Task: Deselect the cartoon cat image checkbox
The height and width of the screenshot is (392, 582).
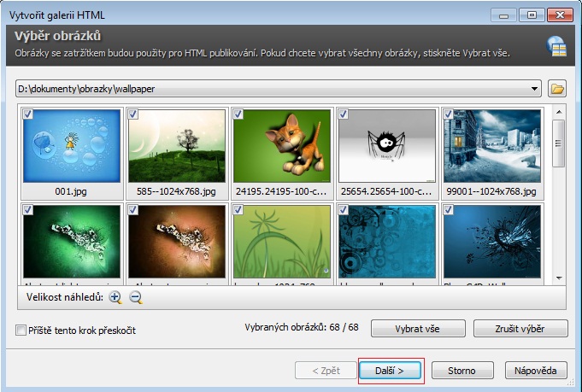Action: [x=238, y=114]
